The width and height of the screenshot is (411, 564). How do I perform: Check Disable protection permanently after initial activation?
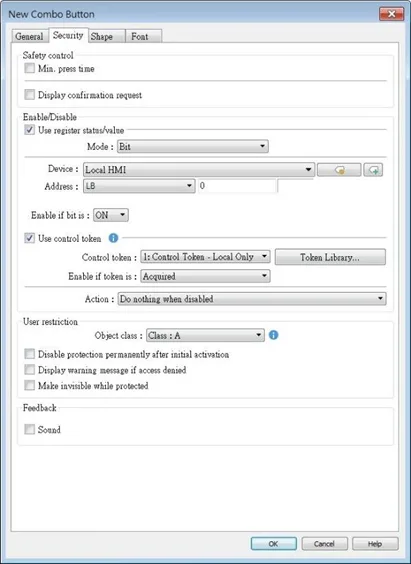coord(29,354)
